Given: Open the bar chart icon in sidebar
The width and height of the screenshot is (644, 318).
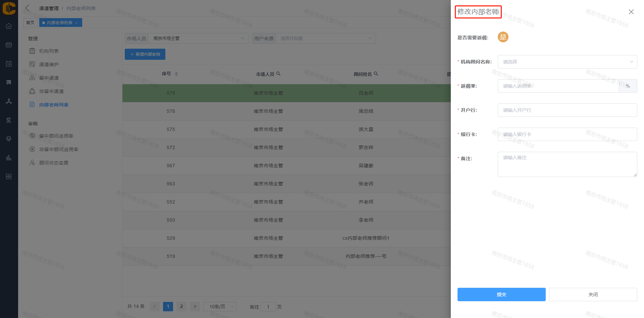Looking at the screenshot, I should [9, 157].
